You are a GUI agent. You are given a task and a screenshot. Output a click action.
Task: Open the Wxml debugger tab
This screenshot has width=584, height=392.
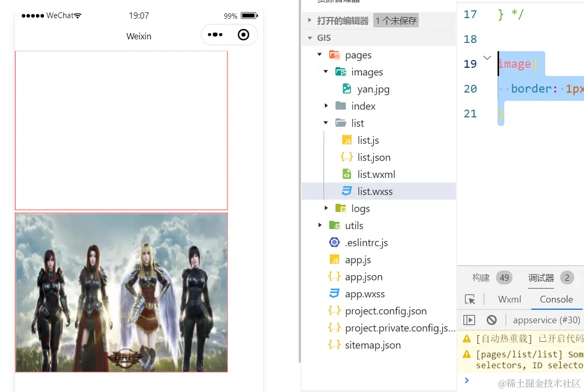(x=509, y=299)
